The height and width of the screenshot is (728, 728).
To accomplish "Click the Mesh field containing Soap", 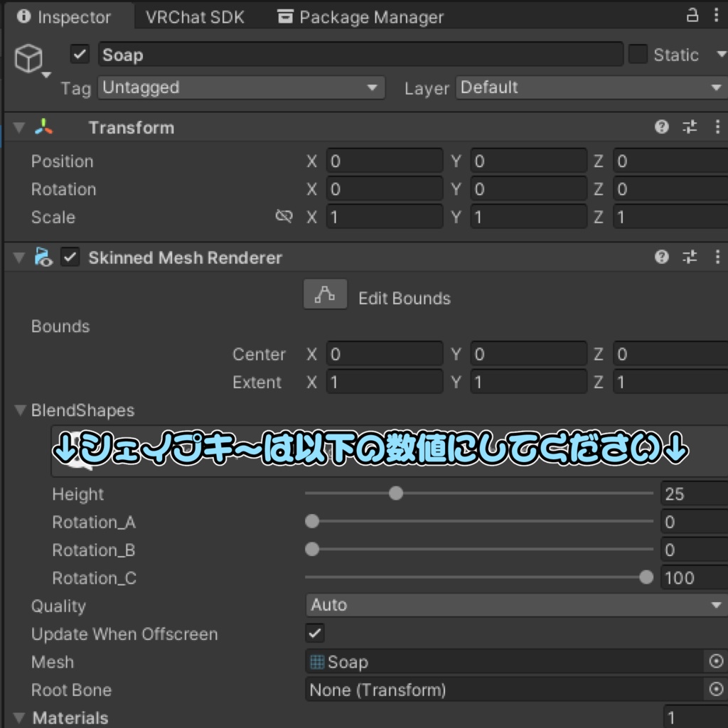I will click(x=505, y=661).
